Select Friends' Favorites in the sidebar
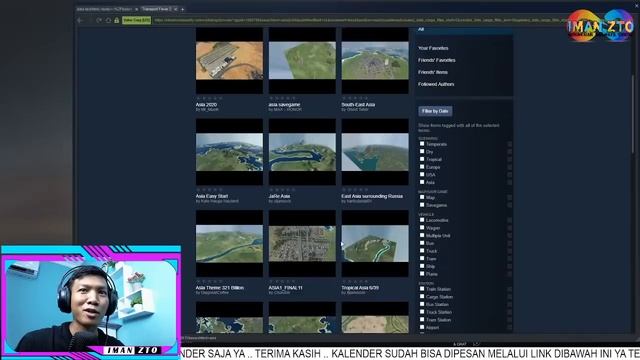This screenshot has width=640, height=360. pos(436,60)
